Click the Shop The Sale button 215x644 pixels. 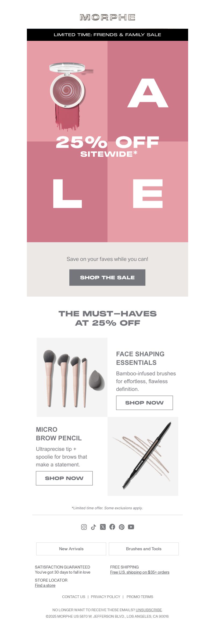tap(107, 278)
